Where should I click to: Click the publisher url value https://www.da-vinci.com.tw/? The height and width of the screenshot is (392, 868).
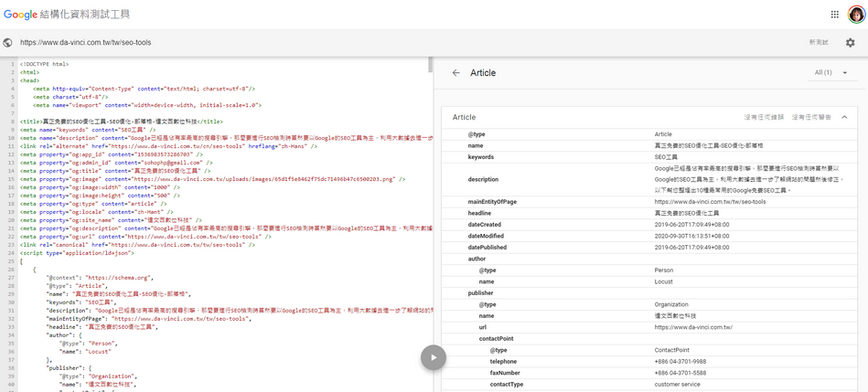point(693,327)
